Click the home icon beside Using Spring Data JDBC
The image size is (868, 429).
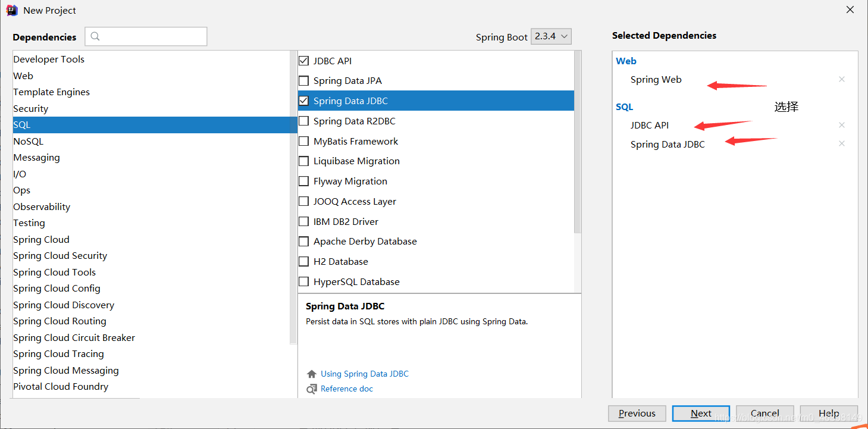pyautogui.click(x=312, y=374)
